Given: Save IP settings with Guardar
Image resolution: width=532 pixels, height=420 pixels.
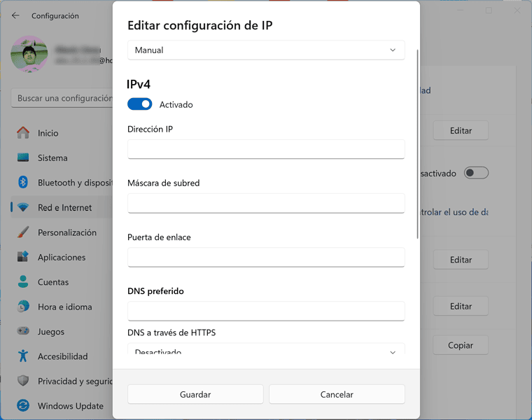Looking at the screenshot, I should click(x=195, y=394).
